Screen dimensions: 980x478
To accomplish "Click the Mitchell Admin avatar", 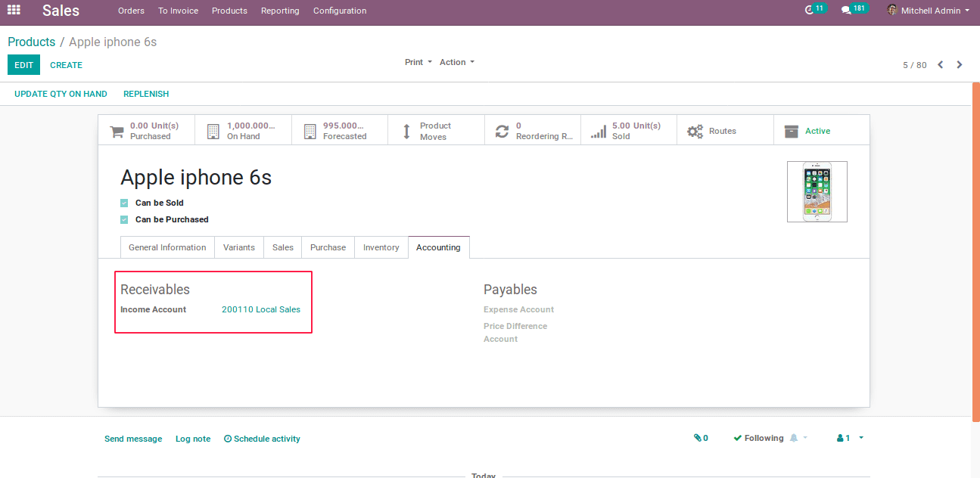I will [x=892, y=11].
